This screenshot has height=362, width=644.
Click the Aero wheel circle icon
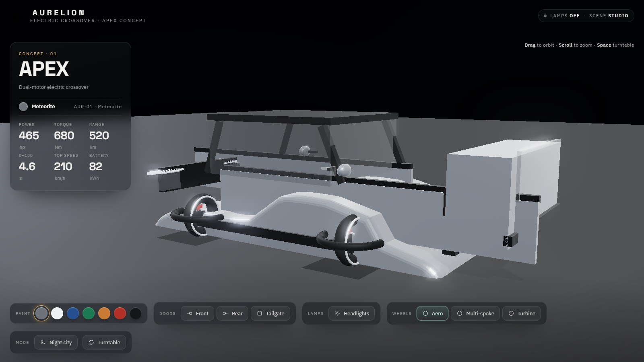click(x=425, y=313)
